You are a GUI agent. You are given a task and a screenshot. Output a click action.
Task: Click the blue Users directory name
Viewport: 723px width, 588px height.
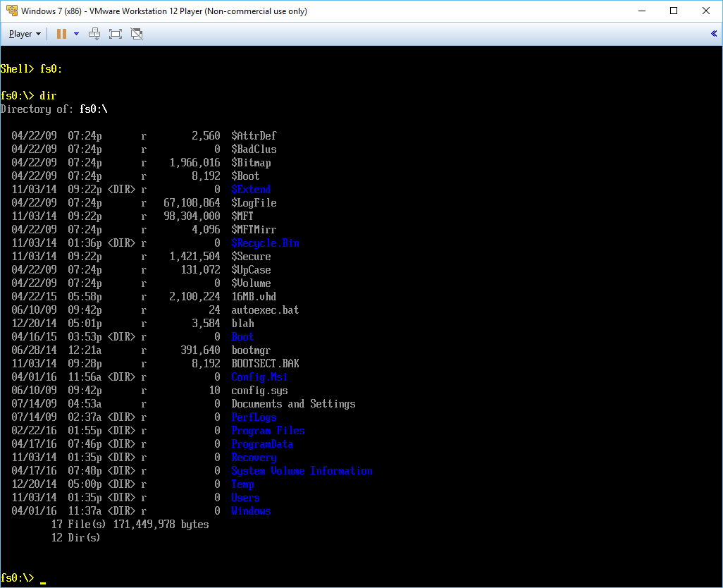pyautogui.click(x=245, y=497)
